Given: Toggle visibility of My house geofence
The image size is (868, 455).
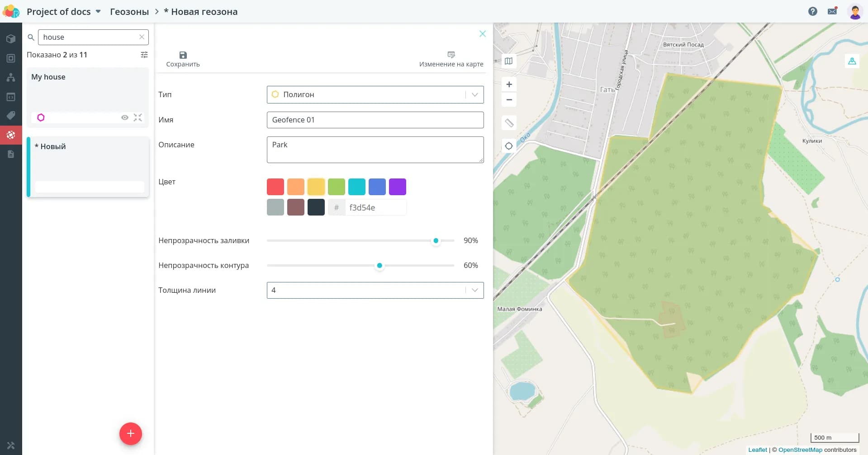Looking at the screenshot, I should (x=125, y=117).
